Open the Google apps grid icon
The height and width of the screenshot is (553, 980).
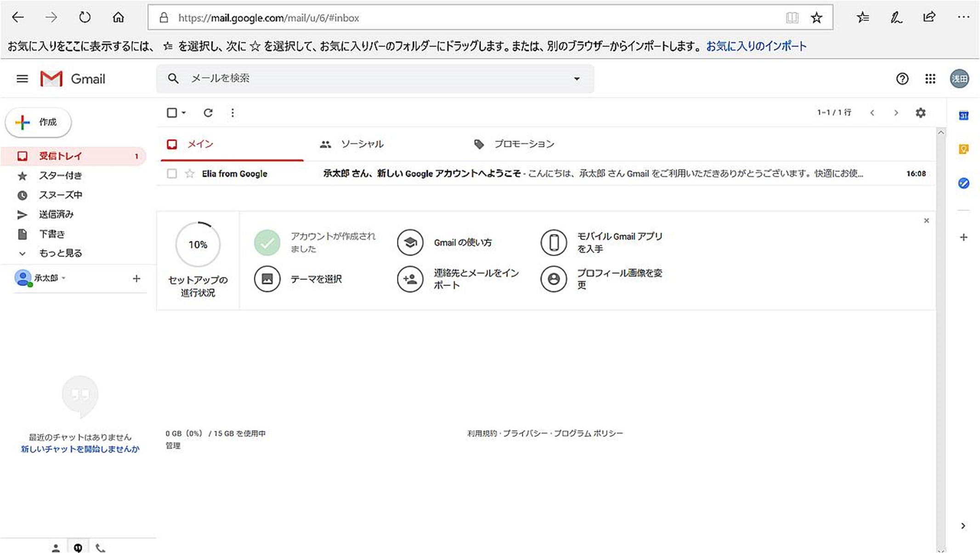[930, 79]
